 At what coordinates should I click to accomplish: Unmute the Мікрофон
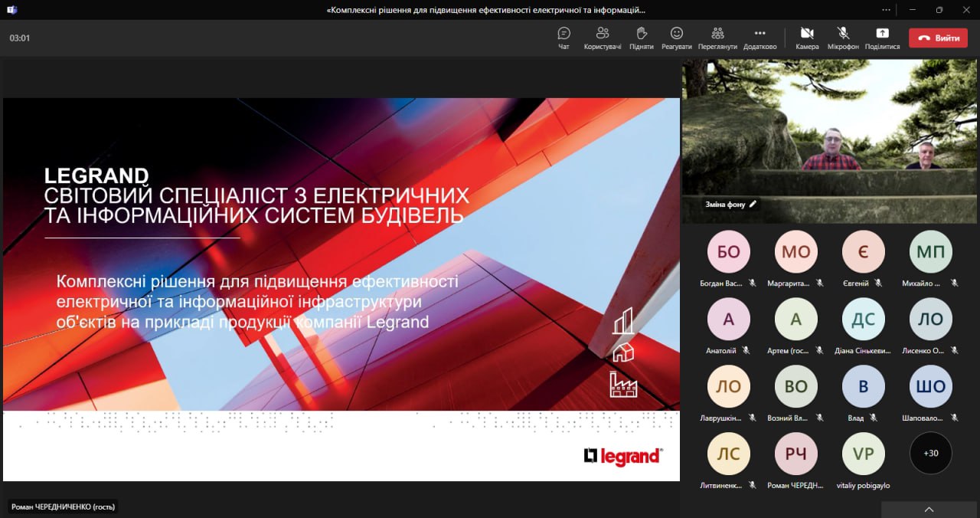coord(843,38)
